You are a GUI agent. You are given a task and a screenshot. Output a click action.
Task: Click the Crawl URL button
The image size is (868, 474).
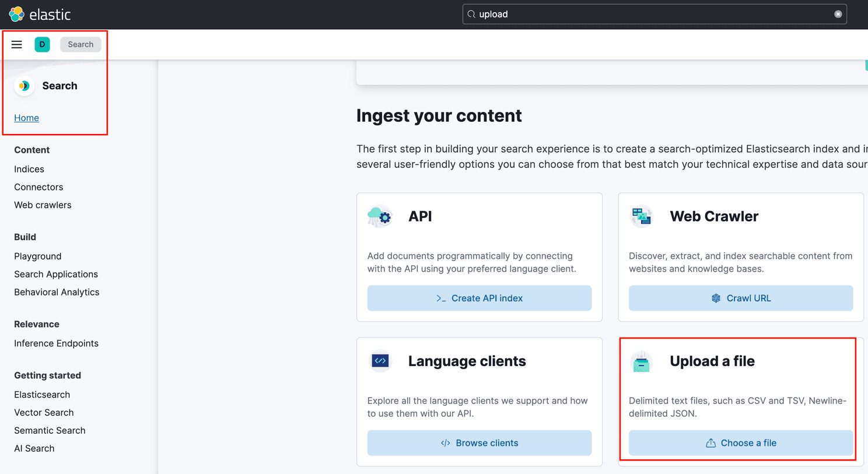[x=740, y=298]
